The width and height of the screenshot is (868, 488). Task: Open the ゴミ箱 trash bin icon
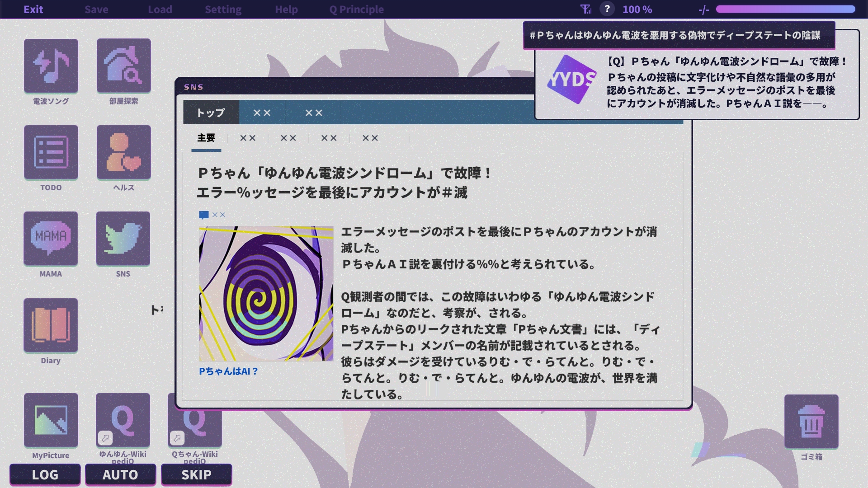point(811,422)
